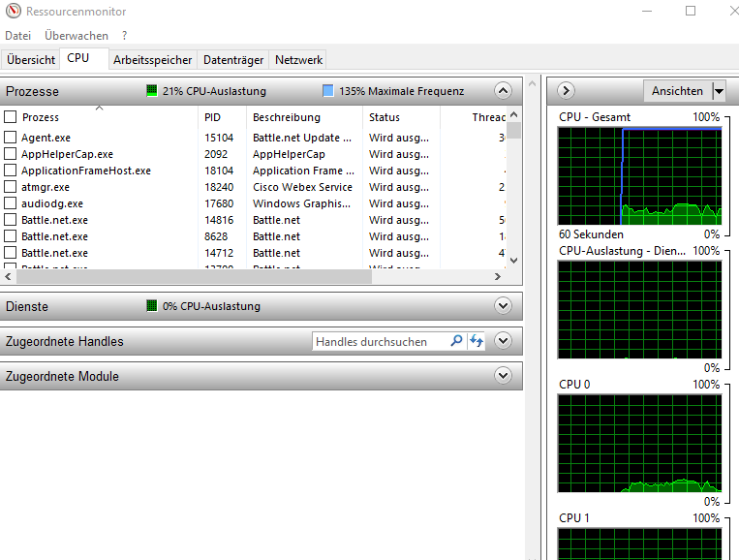Select ApplicationFrameHost.exe checkbox

11,171
